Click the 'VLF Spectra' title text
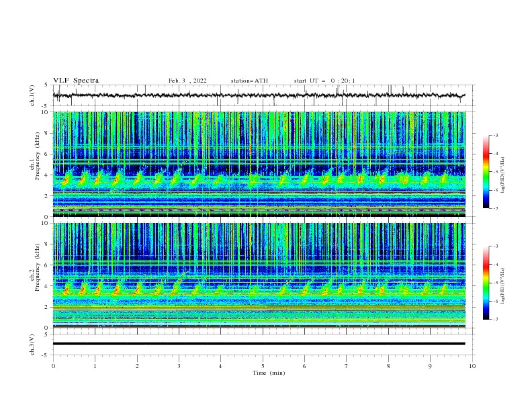This screenshot has width=532, height=411. pos(76,81)
